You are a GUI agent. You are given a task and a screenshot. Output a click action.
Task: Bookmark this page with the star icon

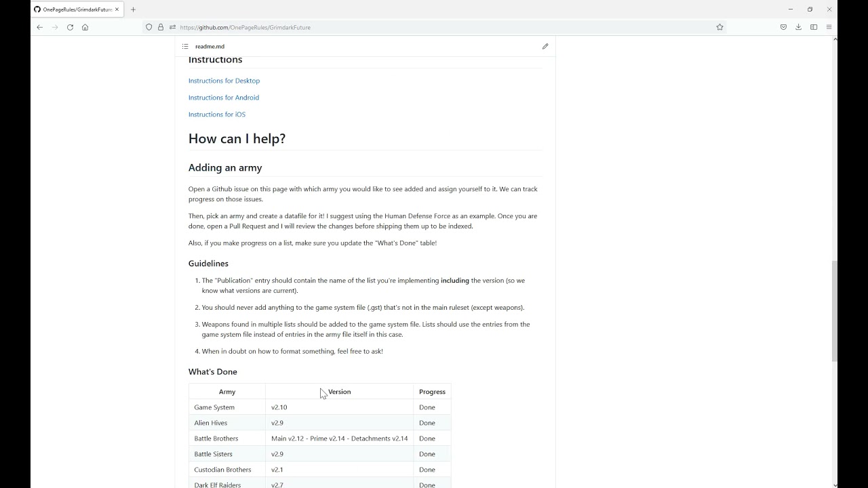[x=719, y=27]
